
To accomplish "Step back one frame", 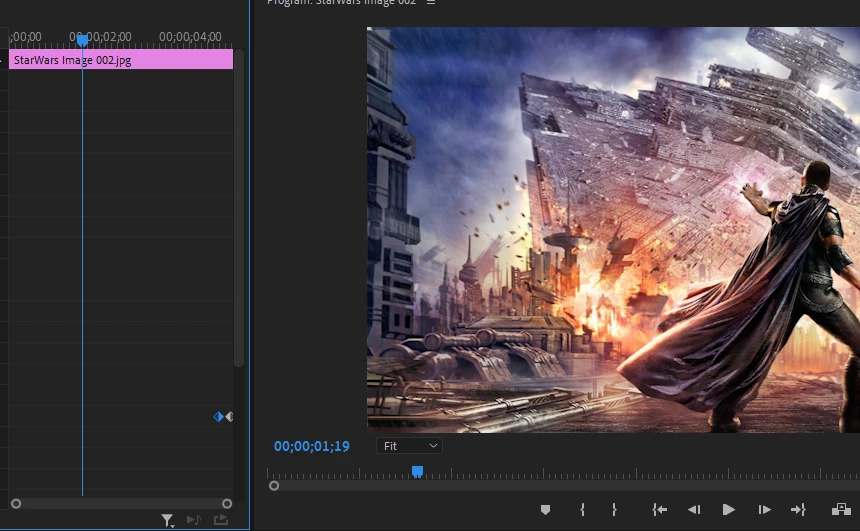I will 694,510.
